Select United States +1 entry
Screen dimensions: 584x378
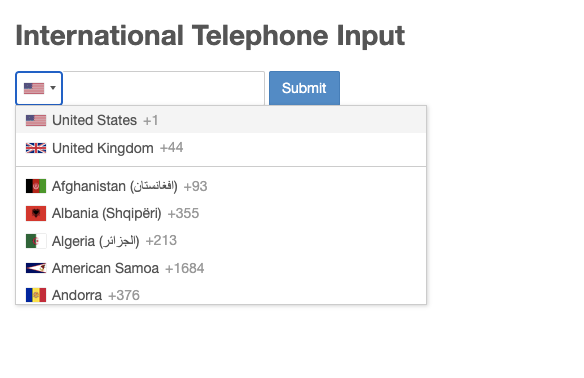221,120
